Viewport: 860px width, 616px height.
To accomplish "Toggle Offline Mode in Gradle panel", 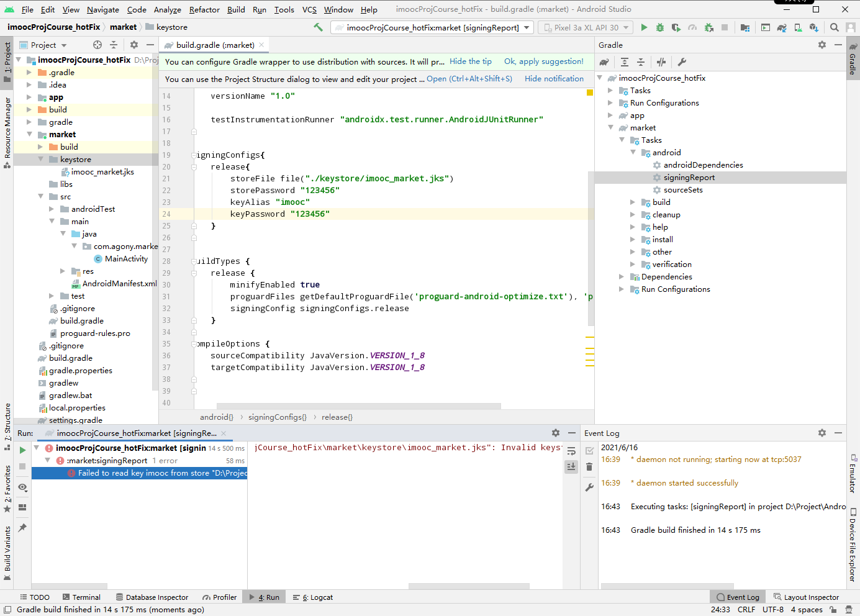I will pos(661,62).
